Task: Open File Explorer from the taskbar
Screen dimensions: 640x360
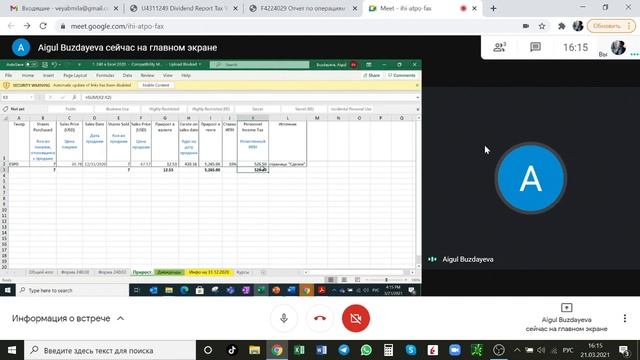Action: 255,350
